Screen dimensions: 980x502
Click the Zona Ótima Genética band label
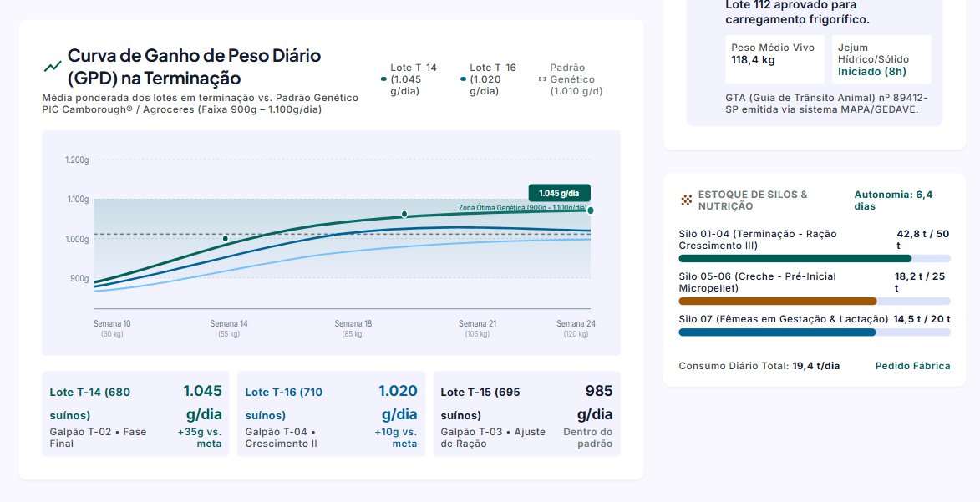tap(522, 208)
